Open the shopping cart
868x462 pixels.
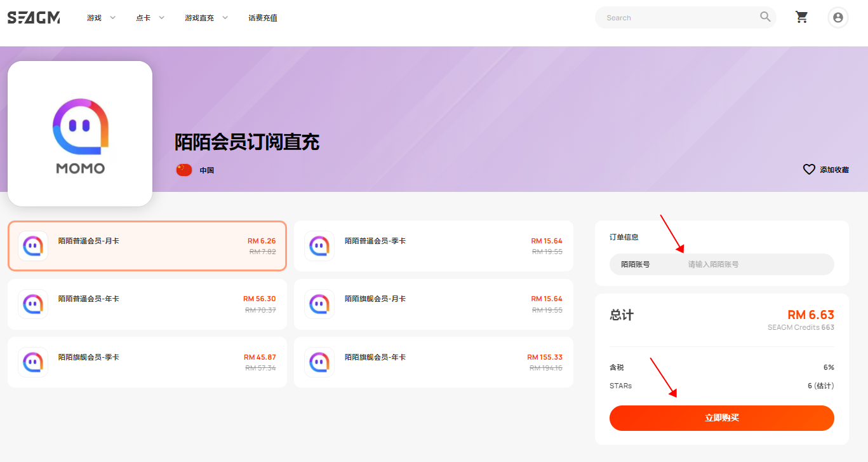point(801,17)
